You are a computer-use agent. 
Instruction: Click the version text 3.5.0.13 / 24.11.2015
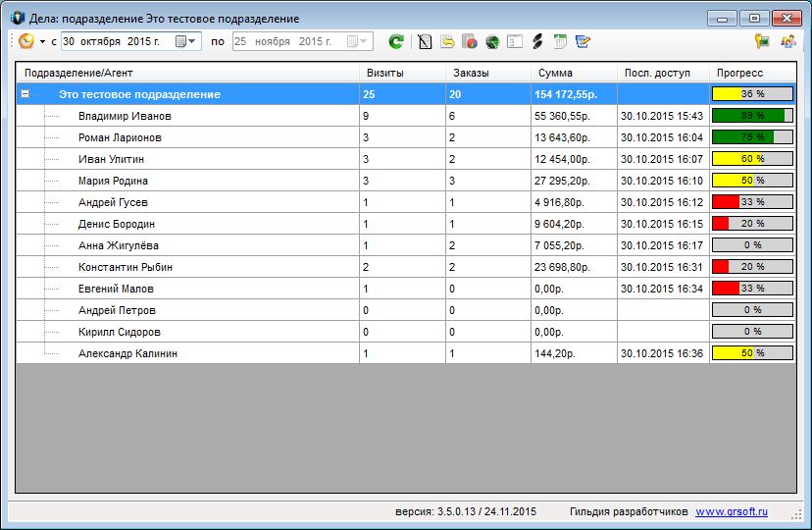pos(486,512)
